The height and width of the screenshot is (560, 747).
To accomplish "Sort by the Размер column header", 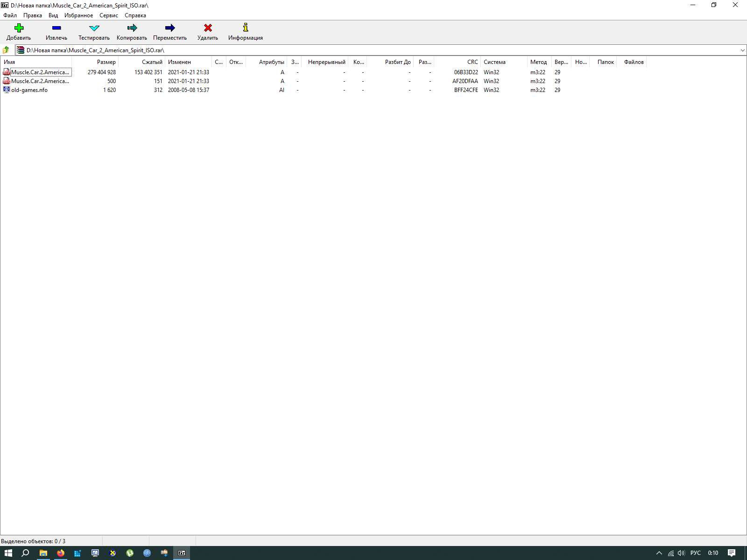I will pos(95,62).
